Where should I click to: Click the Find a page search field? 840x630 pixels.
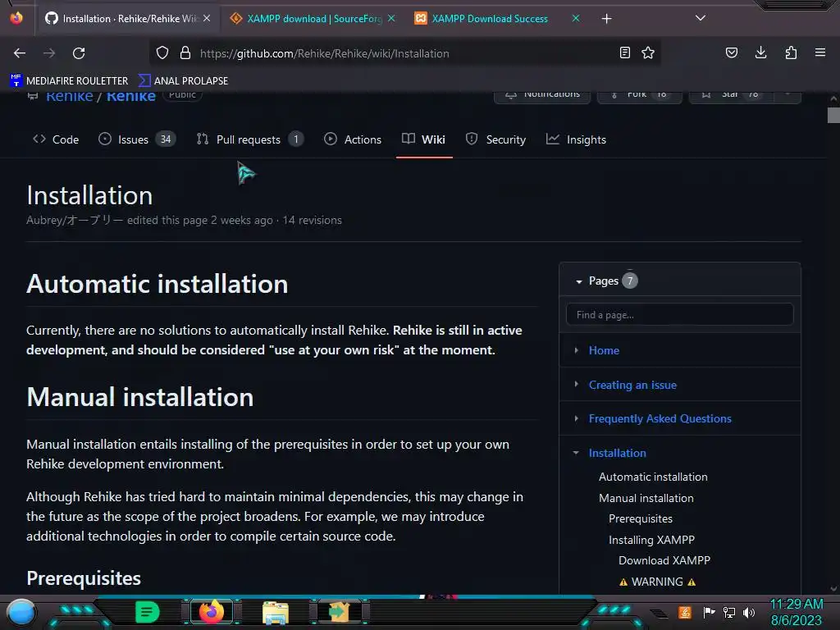click(x=680, y=314)
